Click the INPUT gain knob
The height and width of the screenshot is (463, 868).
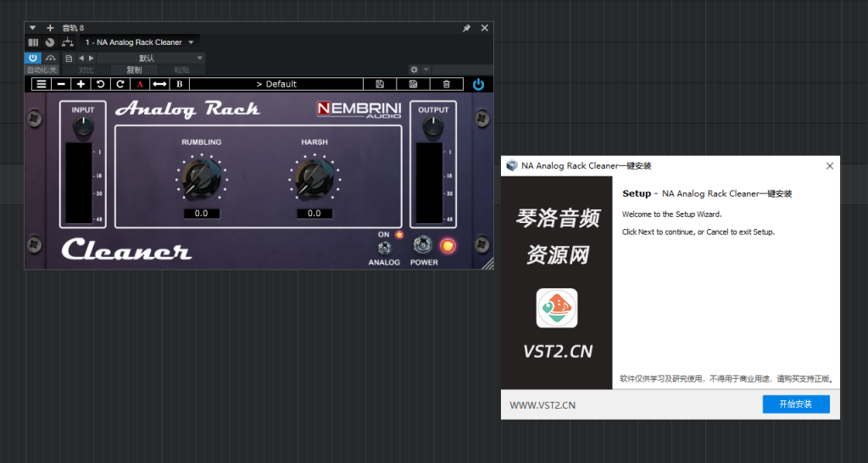point(83,127)
